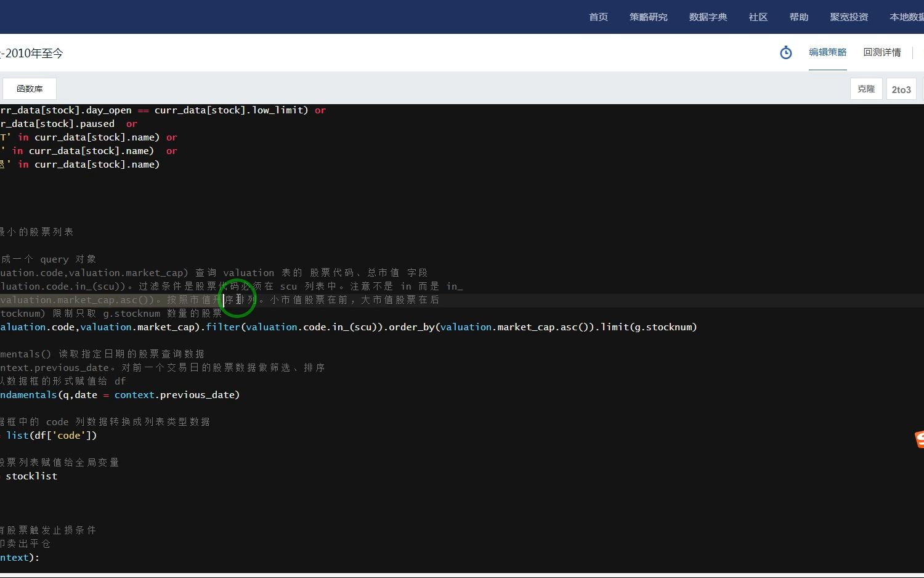Image resolution: width=924 pixels, height=578 pixels.
Task: Open the 策略研究 menu
Action: [648, 17]
